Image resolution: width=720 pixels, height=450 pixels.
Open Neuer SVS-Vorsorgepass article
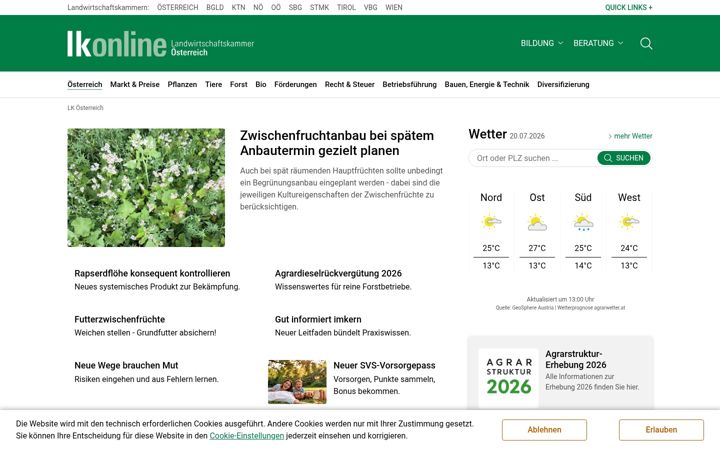(384, 366)
